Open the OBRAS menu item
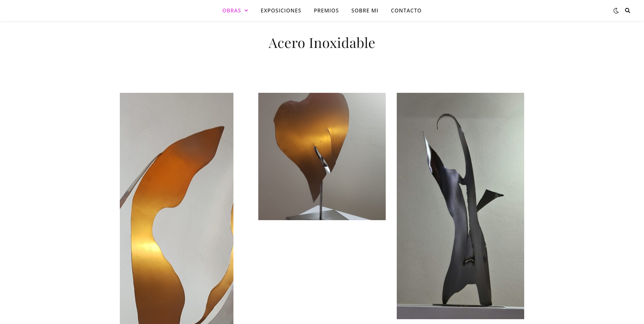This screenshot has height=324, width=644. point(231,11)
